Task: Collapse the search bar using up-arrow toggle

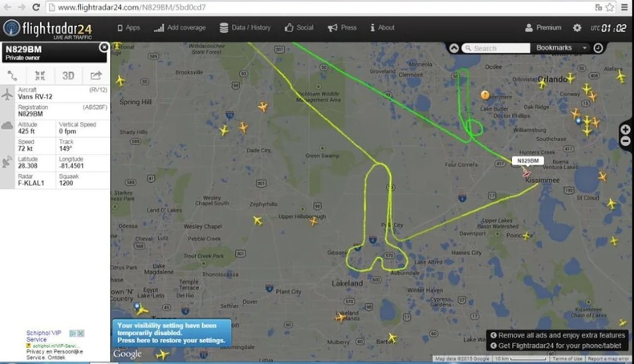Action: (x=454, y=48)
